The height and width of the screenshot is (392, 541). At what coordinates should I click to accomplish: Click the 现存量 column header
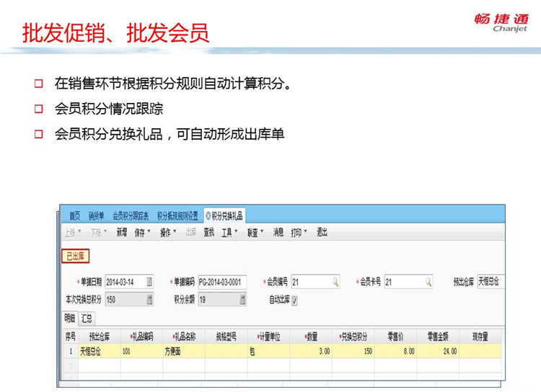(x=480, y=337)
